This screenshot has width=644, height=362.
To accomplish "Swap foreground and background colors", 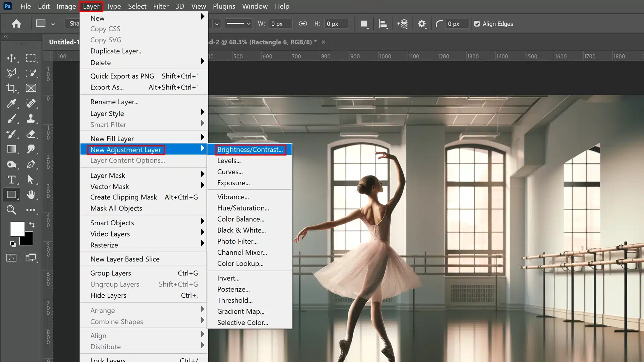I will (32, 225).
